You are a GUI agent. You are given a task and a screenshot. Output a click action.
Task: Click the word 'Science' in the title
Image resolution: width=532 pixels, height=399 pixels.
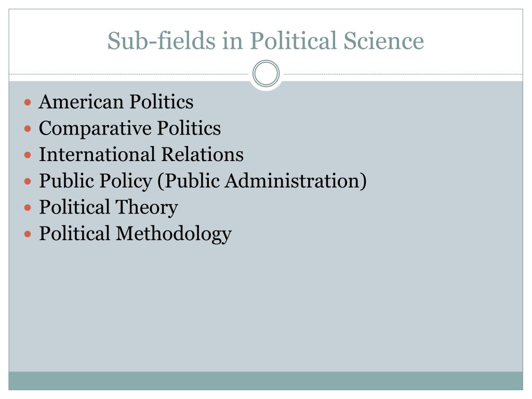[384, 41]
